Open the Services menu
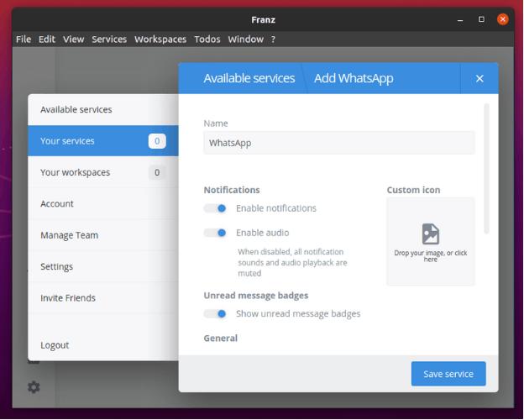 [109, 39]
